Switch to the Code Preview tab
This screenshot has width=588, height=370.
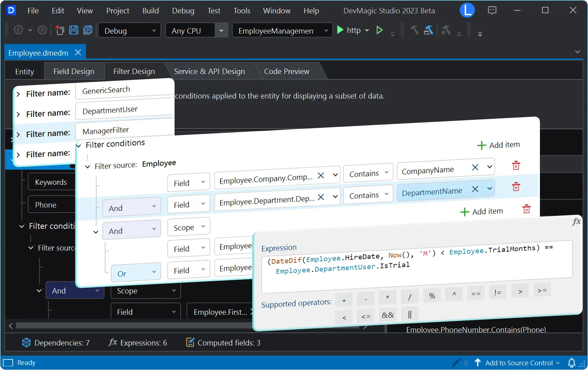286,71
